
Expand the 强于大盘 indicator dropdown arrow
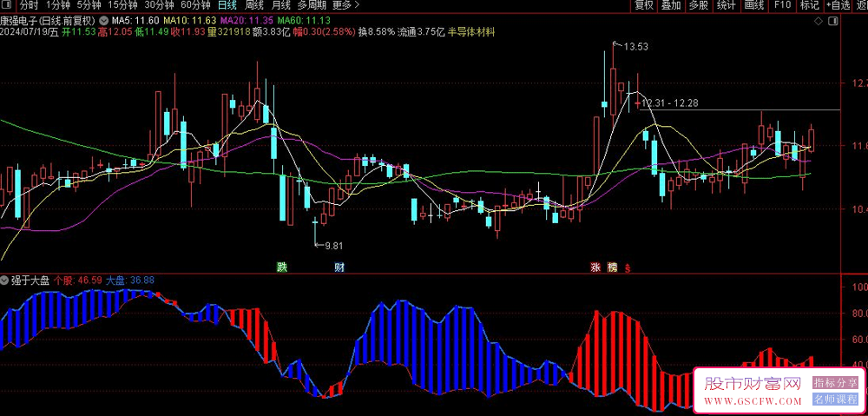click(x=5, y=281)
